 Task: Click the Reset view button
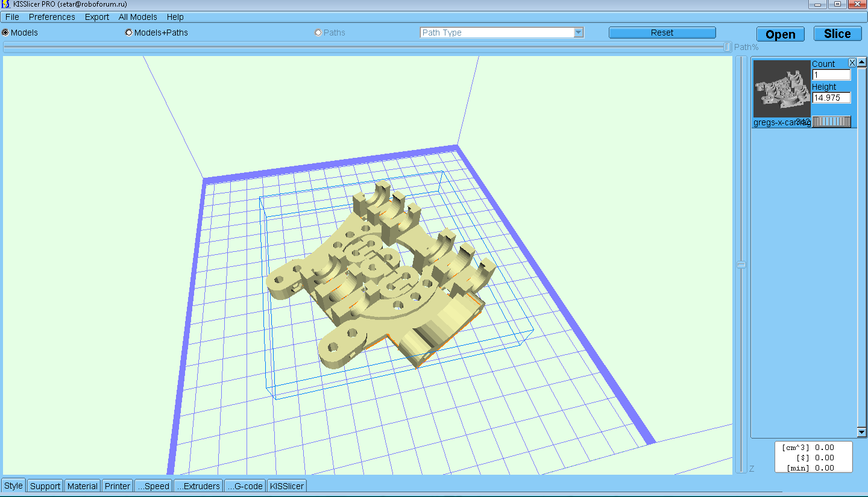[x=662, y=33]
